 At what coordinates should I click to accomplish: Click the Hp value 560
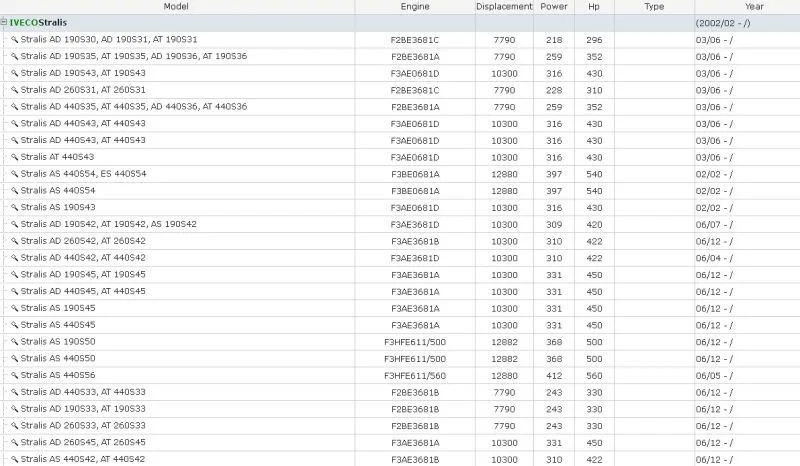point(594,376)
